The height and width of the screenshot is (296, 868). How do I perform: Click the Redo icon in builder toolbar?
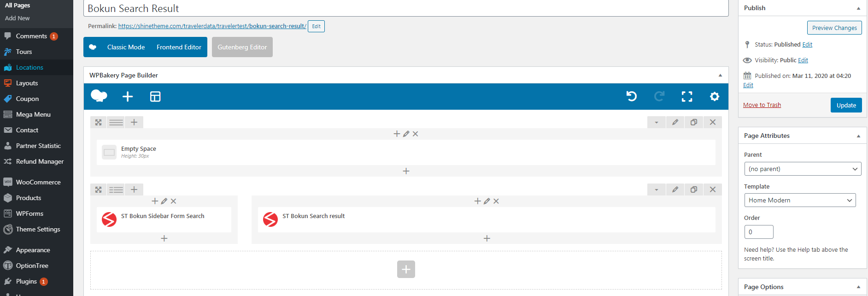pyautogui.click(x=659, y=96)
